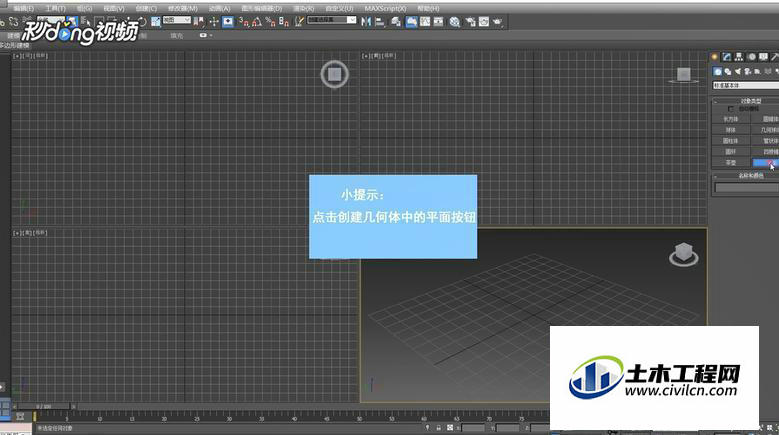The image size is (779, 435).
Task: Select the Space Warps category icon
Action: coord(768,72)
